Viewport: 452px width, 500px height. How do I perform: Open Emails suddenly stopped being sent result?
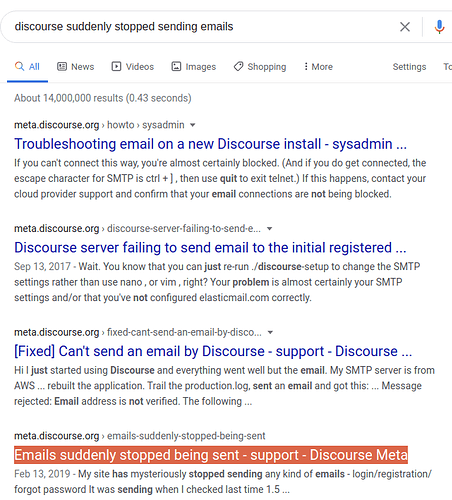[211, 455]
